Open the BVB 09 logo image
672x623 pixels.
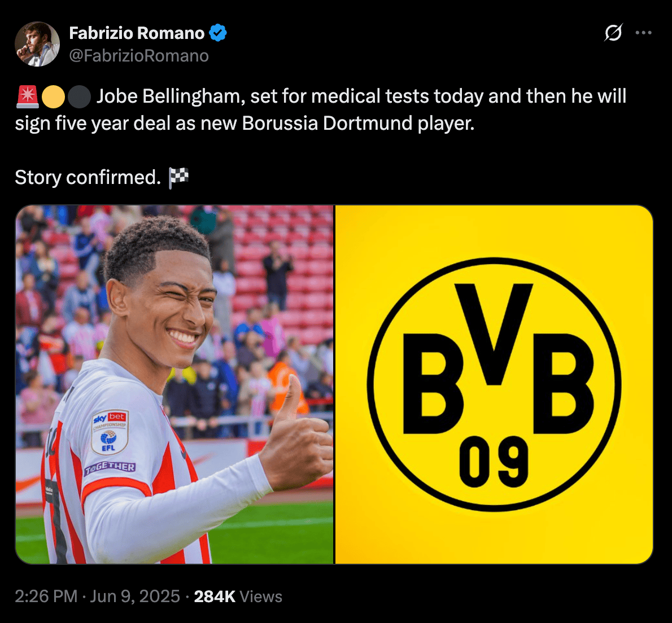coord(494,384)
